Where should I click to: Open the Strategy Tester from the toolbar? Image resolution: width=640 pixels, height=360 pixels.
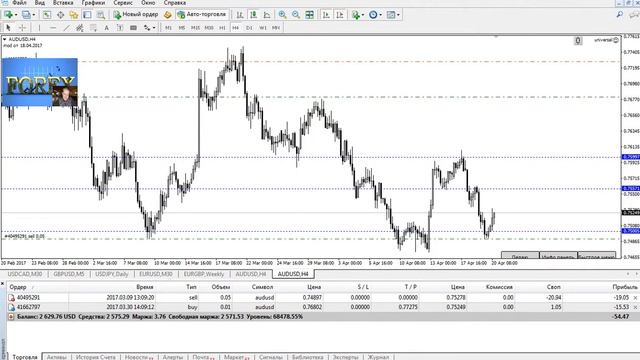[101, 15]
